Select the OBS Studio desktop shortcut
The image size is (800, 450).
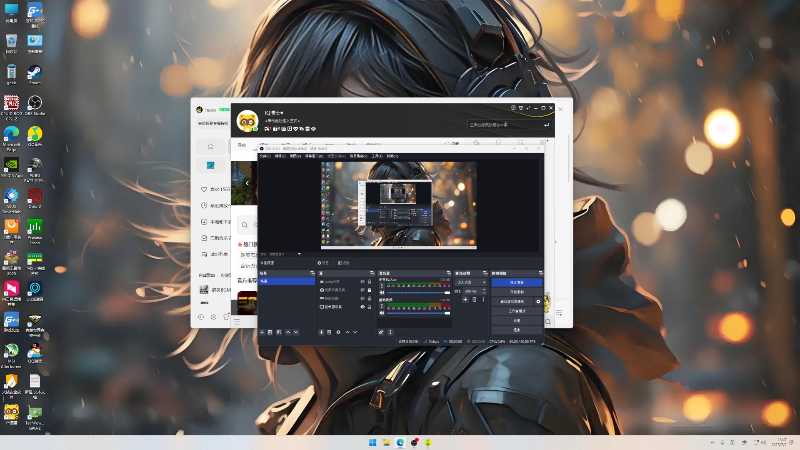pyautogui.click(x=35, y=105)
